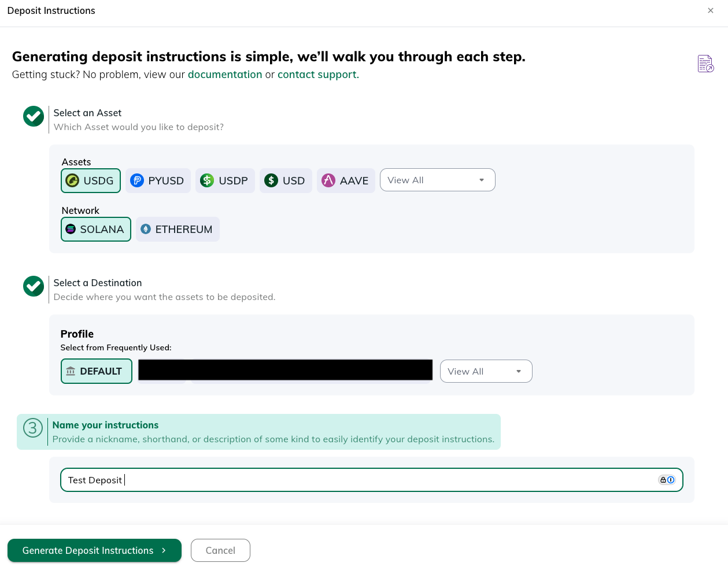The height and width of the screenshot is (570, 728).
Task: Click the AAVE token icon
Action: (328, 180)
